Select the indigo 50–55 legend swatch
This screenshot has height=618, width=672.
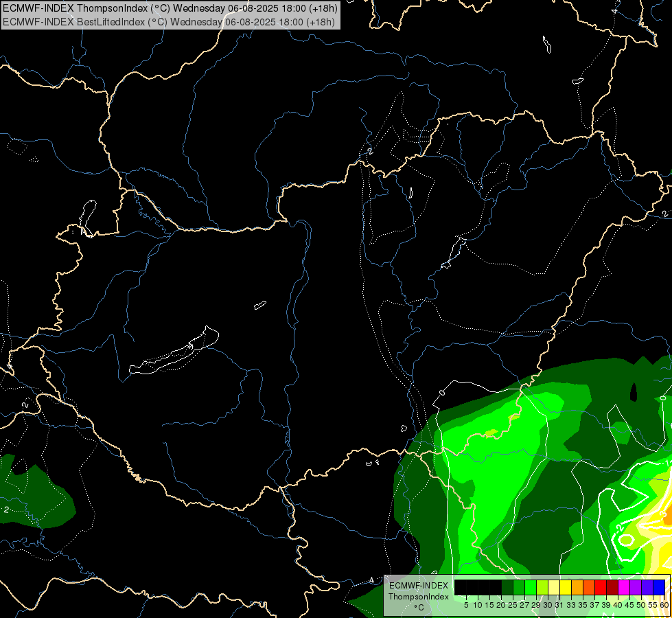coord(647,587)
